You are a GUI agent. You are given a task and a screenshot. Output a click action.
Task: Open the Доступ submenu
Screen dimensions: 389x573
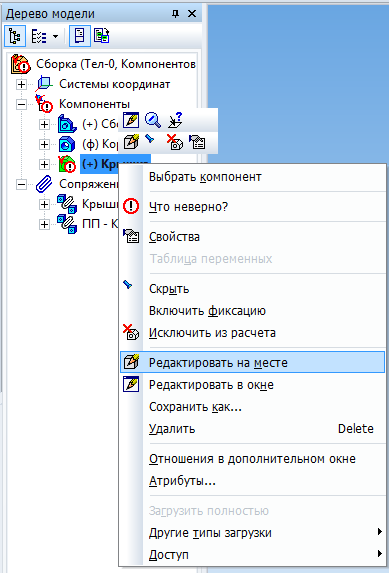[253, 555]
